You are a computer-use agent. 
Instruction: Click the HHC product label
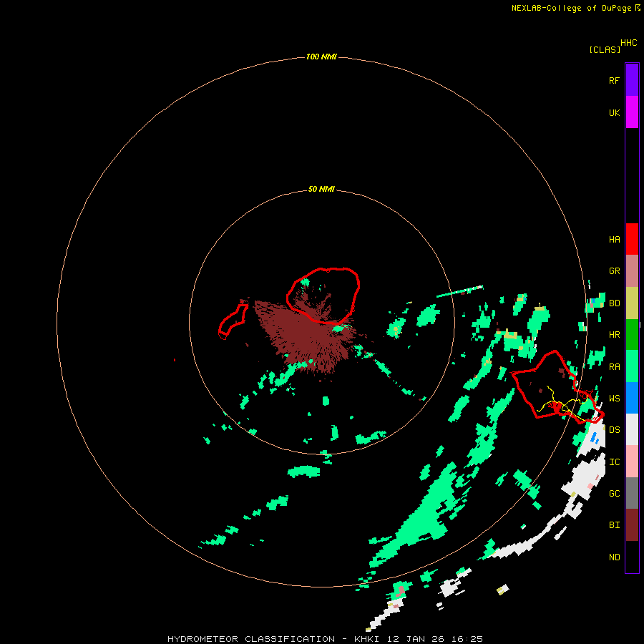[x=628, y=43]
